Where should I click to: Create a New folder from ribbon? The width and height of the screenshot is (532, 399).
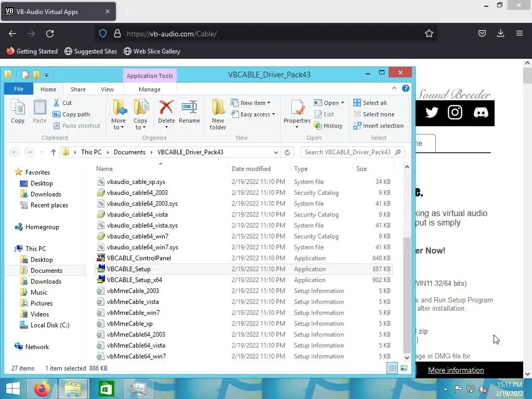[x=218, y=114]
